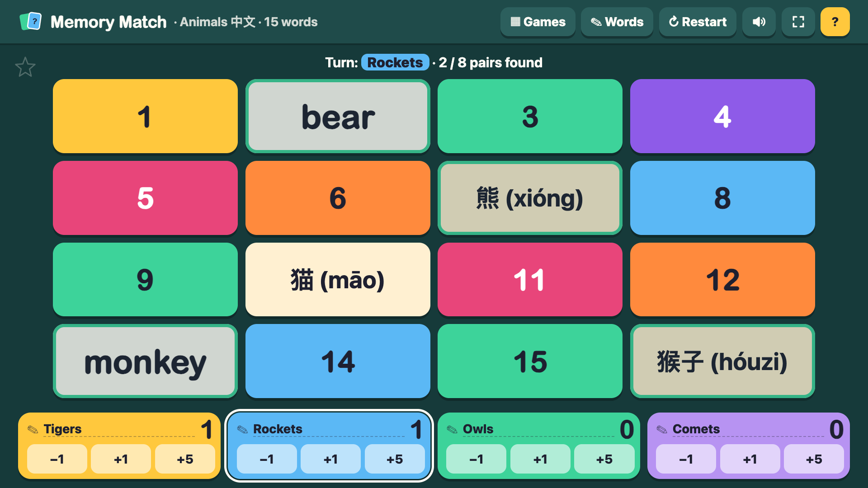
Task: Subtract one point from Comets
Action: pyautogui.click(x=686, y=459)
